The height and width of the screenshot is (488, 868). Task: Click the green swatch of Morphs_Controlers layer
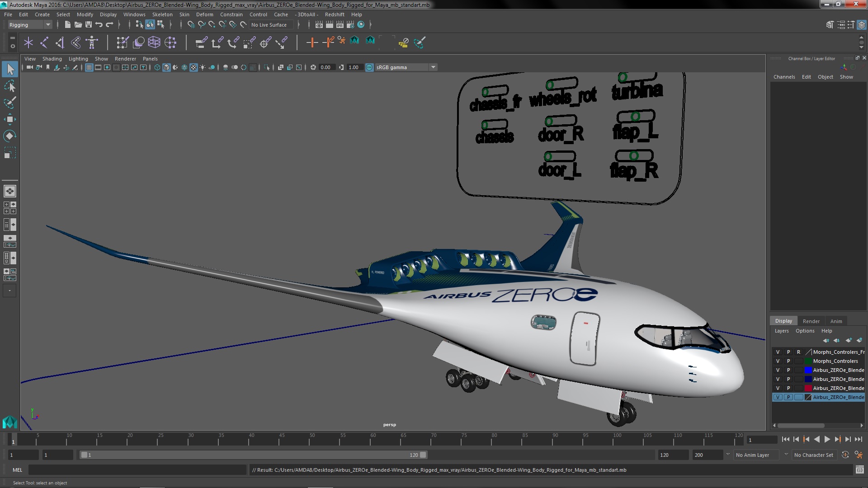pyautogui.click(x=808, y=361)
